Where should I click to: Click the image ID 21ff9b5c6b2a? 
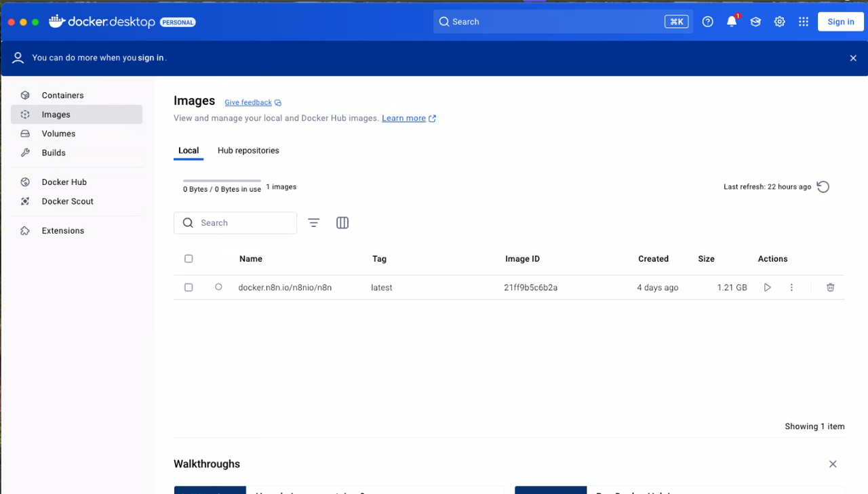(x=530, y=287)
